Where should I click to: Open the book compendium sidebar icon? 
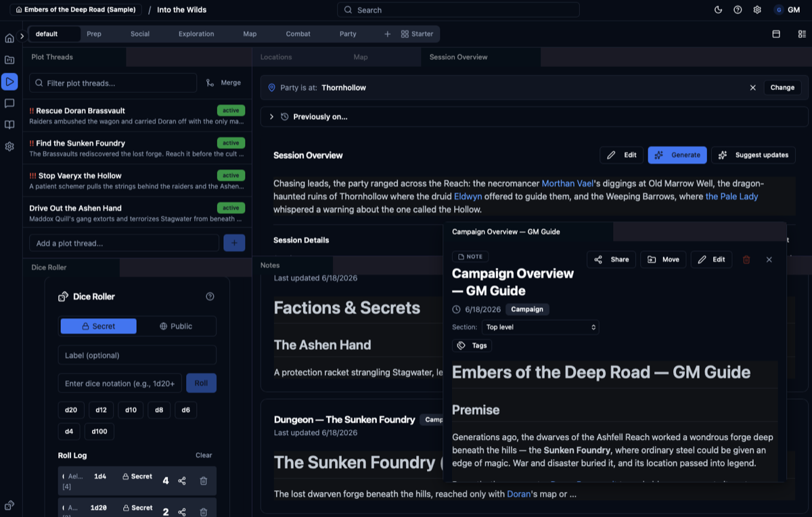coord(9,125)
